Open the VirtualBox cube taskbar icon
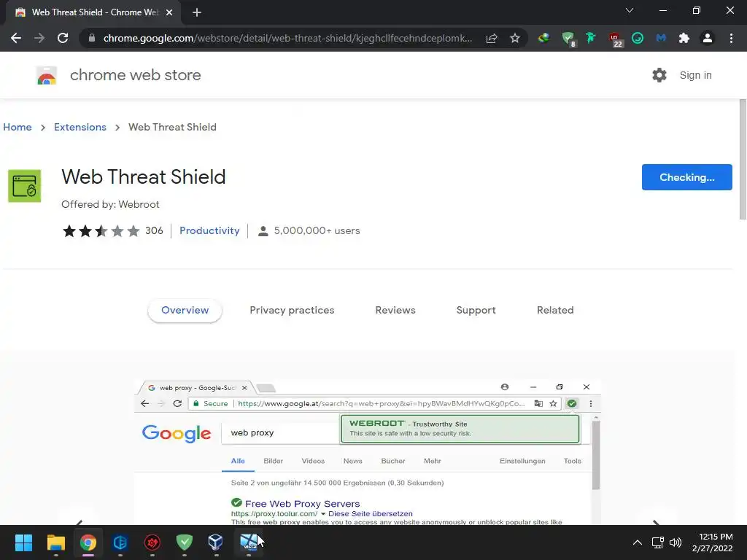The width and height of the screenshot is (747, 560). (216, 542)
